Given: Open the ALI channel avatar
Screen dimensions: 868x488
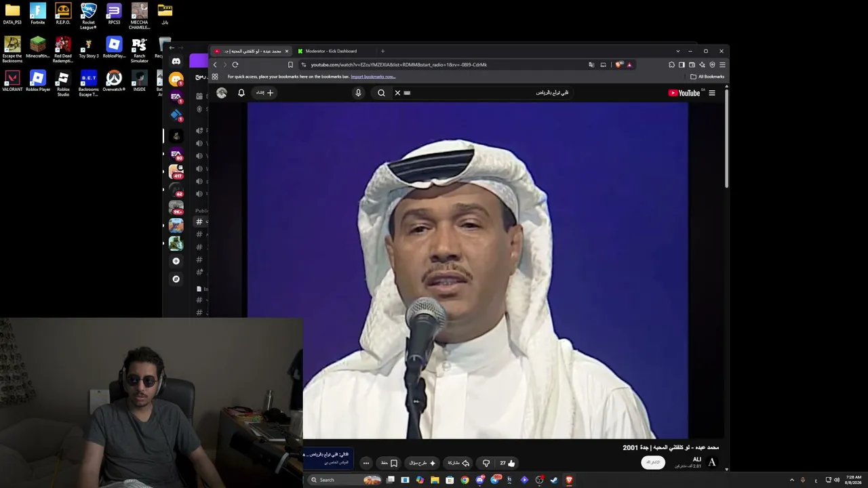Looking at the screenshot, I should click(712, 462).
